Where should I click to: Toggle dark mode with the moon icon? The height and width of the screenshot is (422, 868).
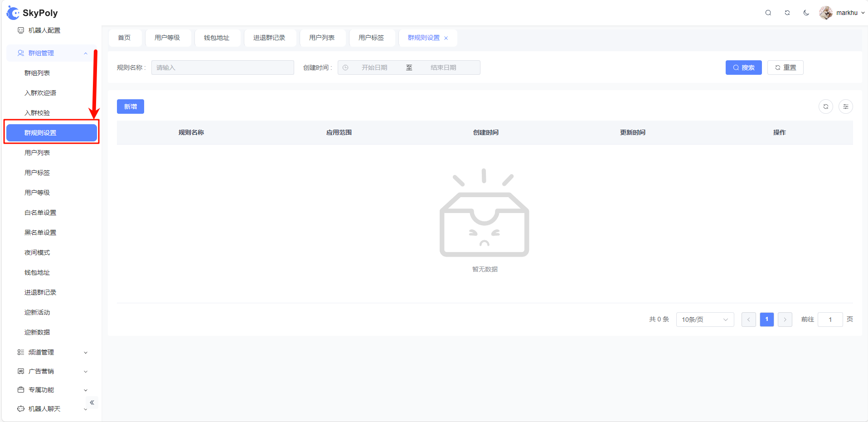click(x=806, y=13)
